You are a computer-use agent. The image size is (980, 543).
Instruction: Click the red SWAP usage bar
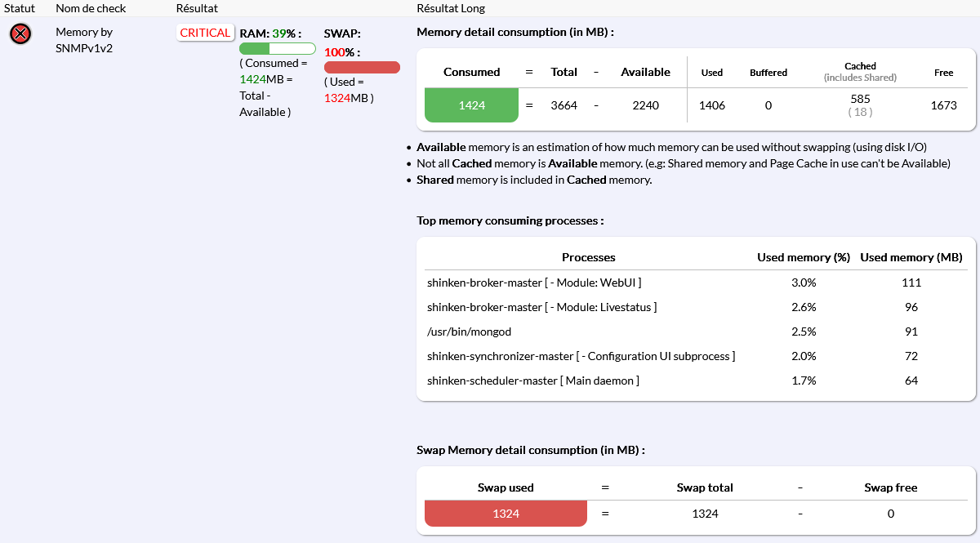(x=362, y=67)
